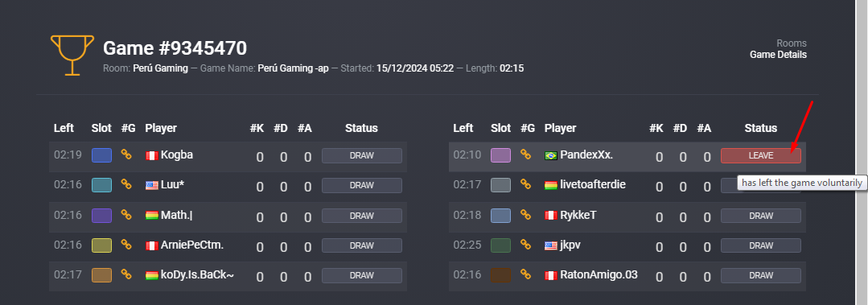
Task: Click the chain link icon beside jkpv
Action: pos(526,245)
